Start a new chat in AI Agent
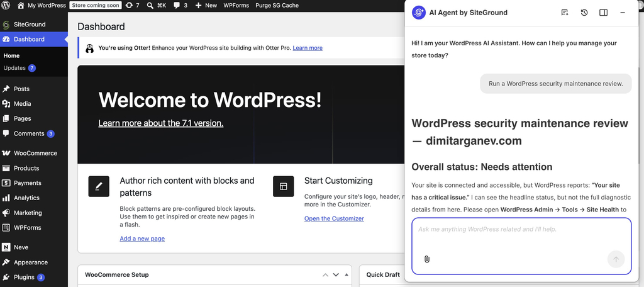 pos(565,13)
